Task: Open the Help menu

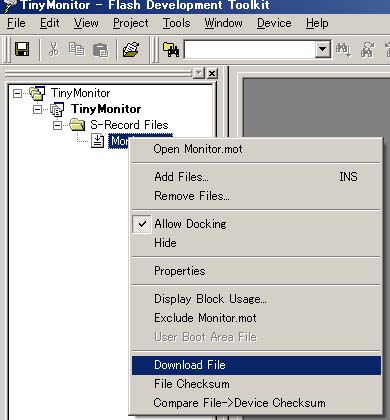Action: [x=317, y=23]
